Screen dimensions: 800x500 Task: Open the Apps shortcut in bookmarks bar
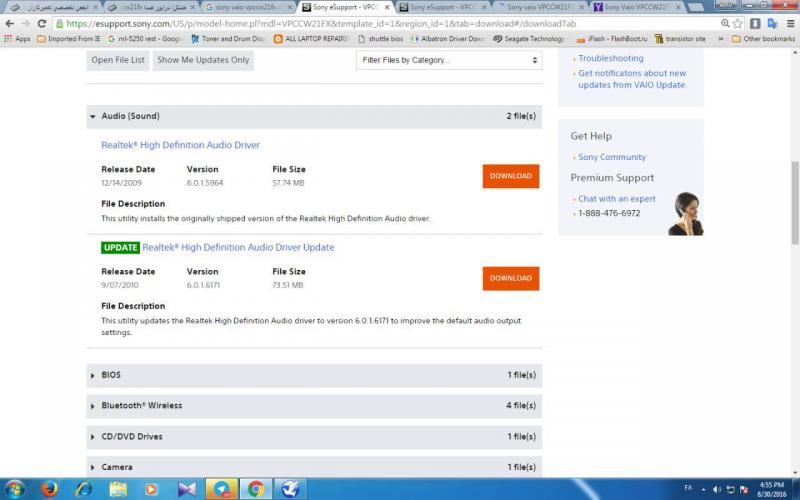[17, 39]
